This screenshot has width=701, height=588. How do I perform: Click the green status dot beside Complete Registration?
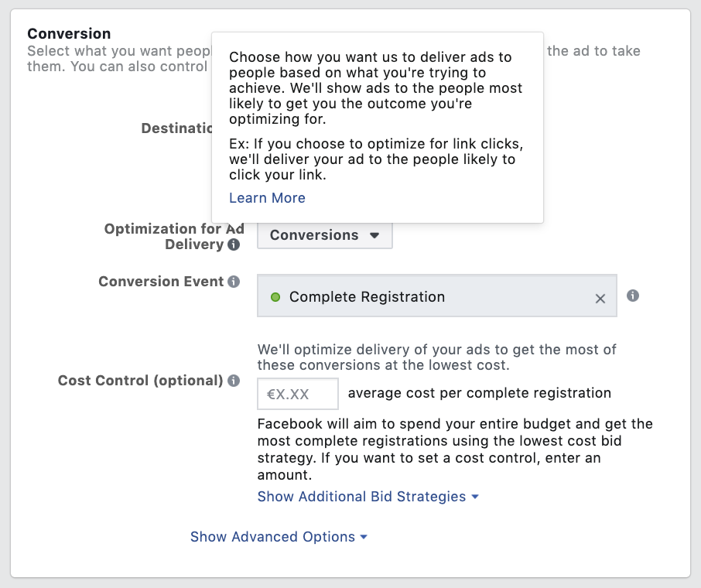275,297
